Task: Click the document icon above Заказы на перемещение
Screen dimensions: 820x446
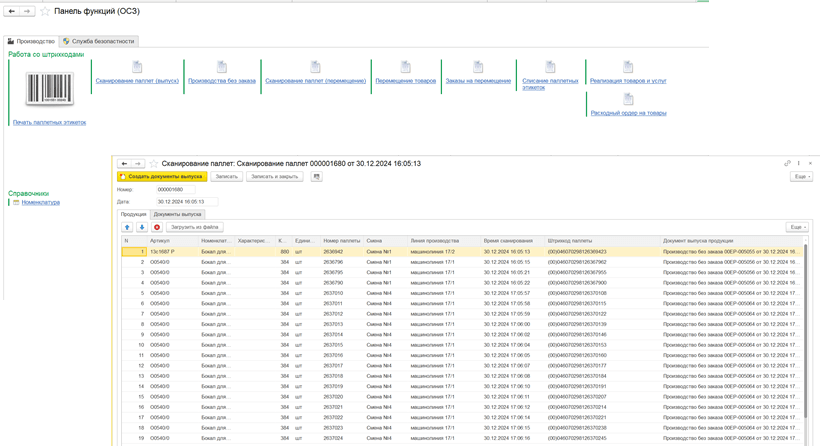Action: tap(478, 67)
